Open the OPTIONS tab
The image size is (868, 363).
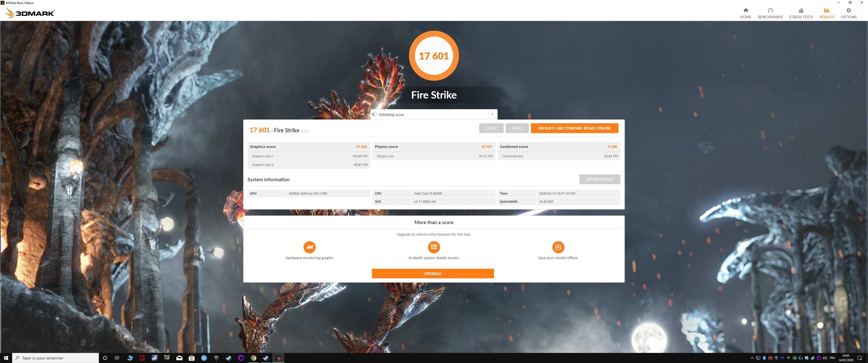[849, 13]
